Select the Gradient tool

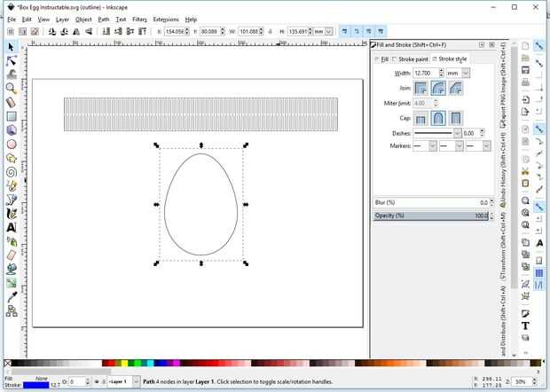pos(12,283)
